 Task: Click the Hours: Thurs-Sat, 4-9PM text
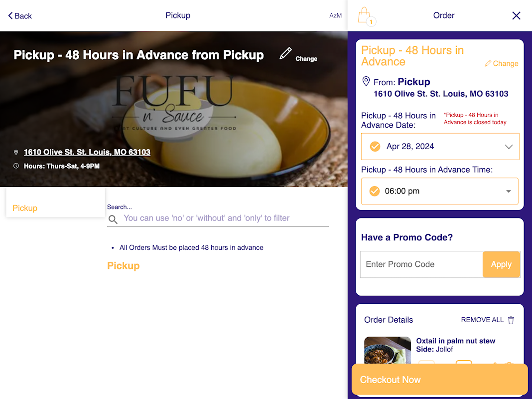point(61,166)
